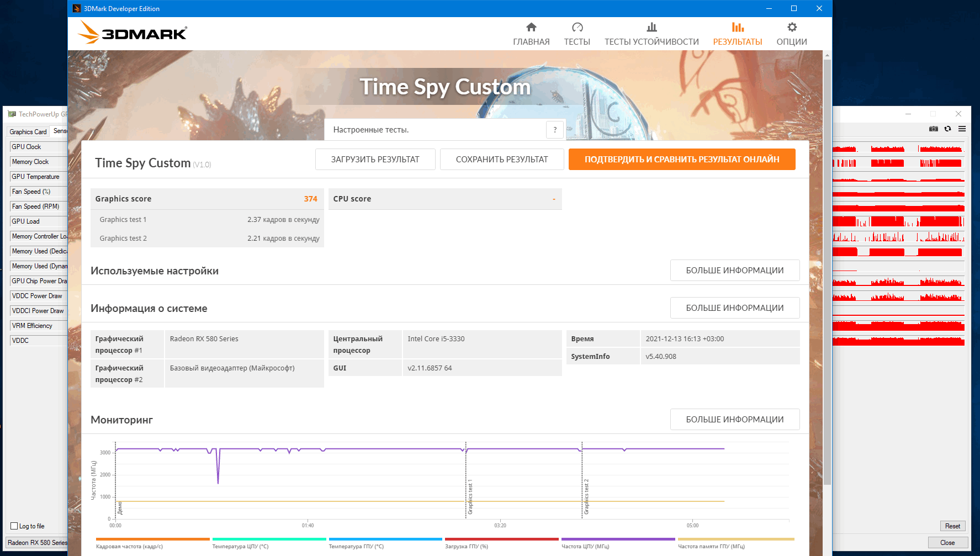Screen dimensions: 980x556
Task: Select Memory Clock sensor in GPU-Z
Action: pyautogui.click(x=39, y=162)
